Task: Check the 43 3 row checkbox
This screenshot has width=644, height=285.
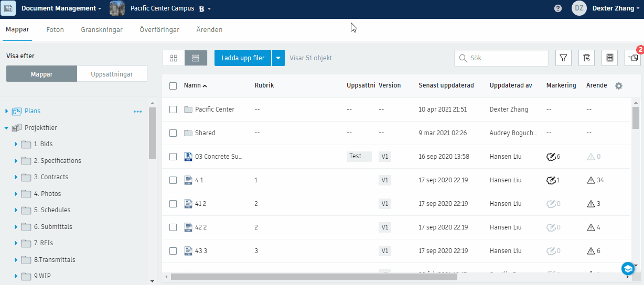Action: click(x=173, y=251)
